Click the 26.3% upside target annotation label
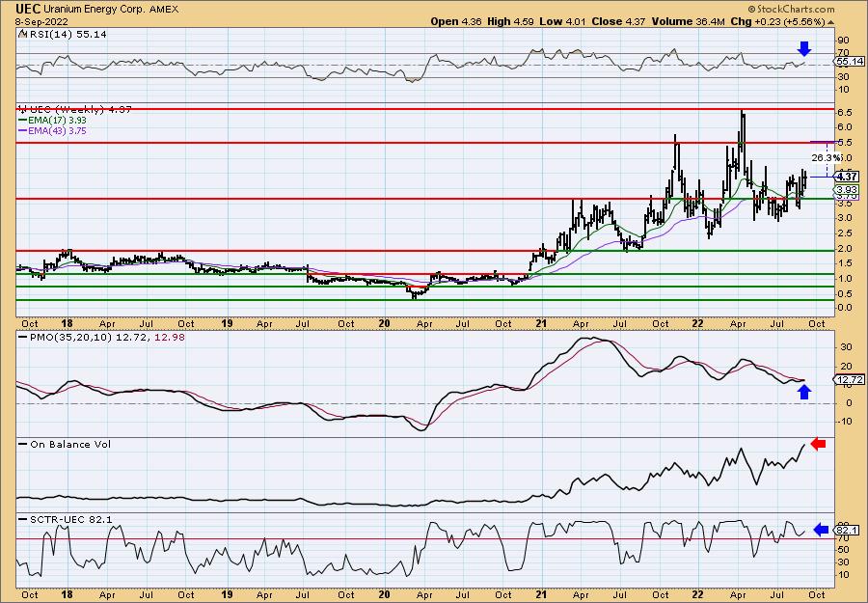Screen dimensions: 868x603 (x=825, y=158)
